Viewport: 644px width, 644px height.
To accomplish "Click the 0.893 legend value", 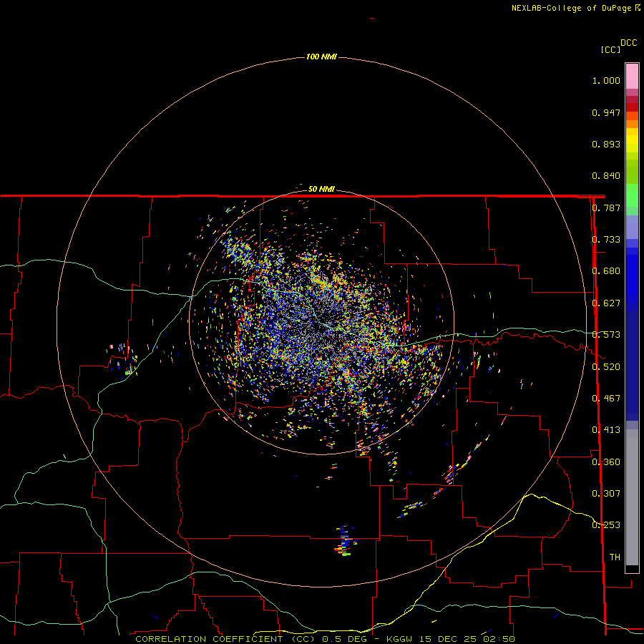I will point(606,144).
